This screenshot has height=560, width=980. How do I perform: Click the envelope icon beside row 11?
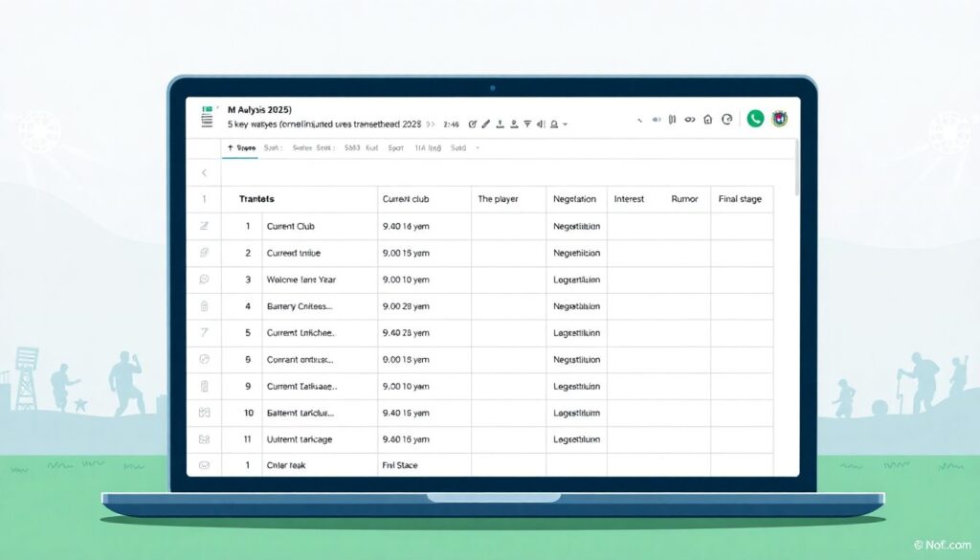click(203, 439)
